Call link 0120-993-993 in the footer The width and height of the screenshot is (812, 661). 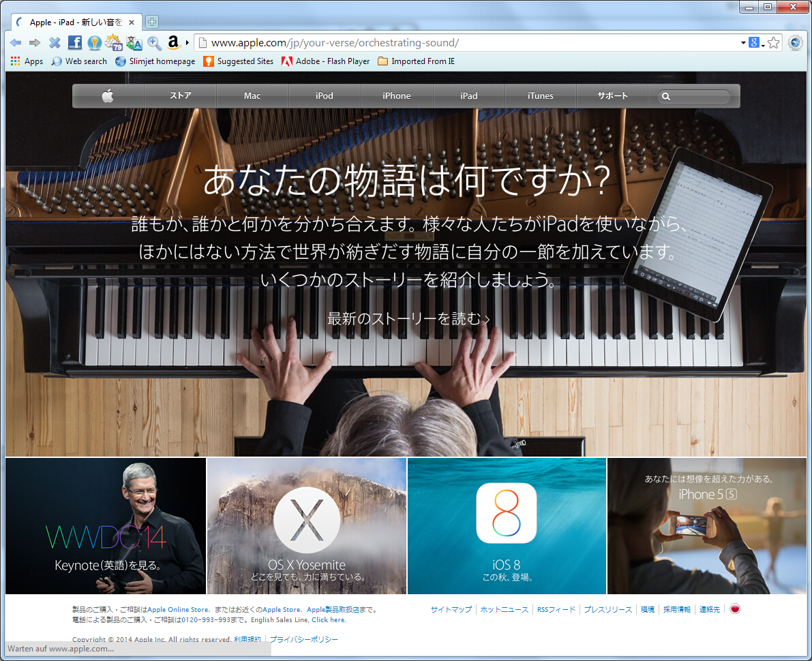tap(206, 619)
